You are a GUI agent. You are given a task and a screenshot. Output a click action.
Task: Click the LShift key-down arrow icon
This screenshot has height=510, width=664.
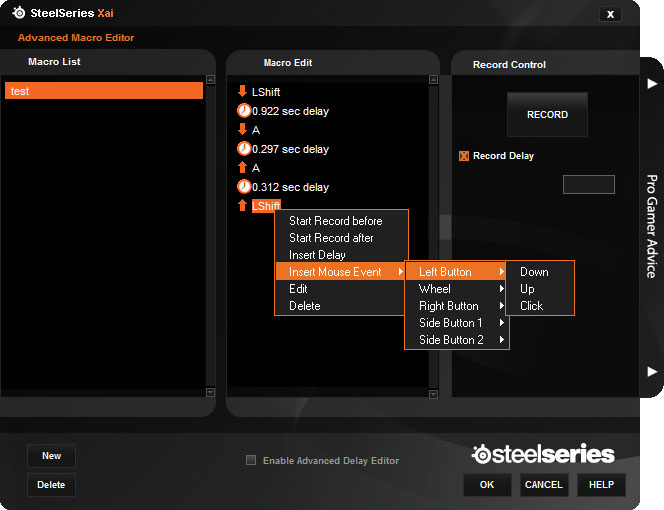pyautogui.click(x=242, y=91)
